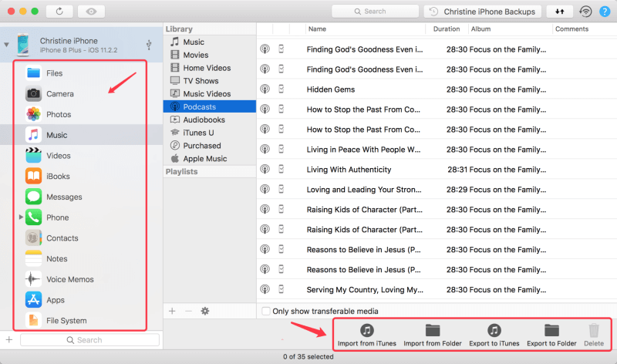617x364 pixels.
Task: Click the top toolbar Search field
Action: click(375, 12)
